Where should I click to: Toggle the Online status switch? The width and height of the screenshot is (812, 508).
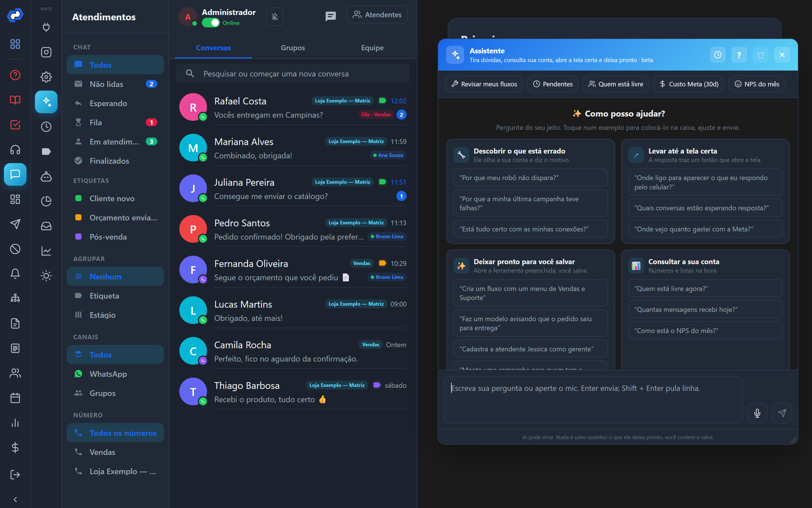[x=210, y=23]
